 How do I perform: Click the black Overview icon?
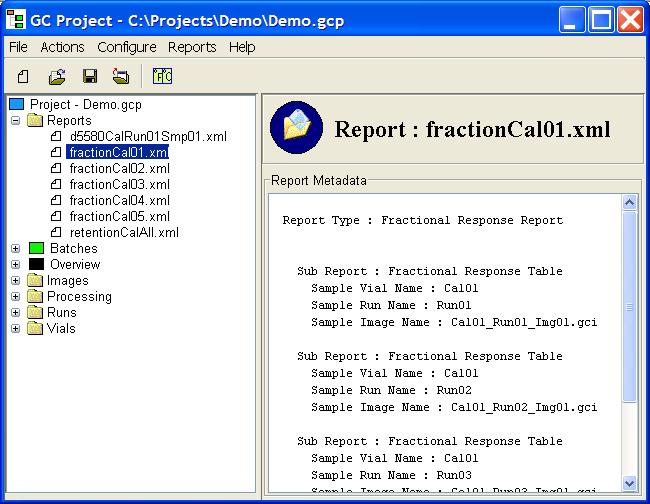[x=36, y=264]
